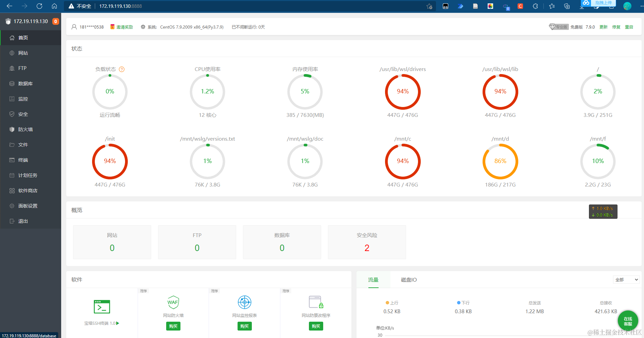Click 购买 button under 网站防火墙
The width and height of the screenshot is (644, 338).
coord(173,326)
